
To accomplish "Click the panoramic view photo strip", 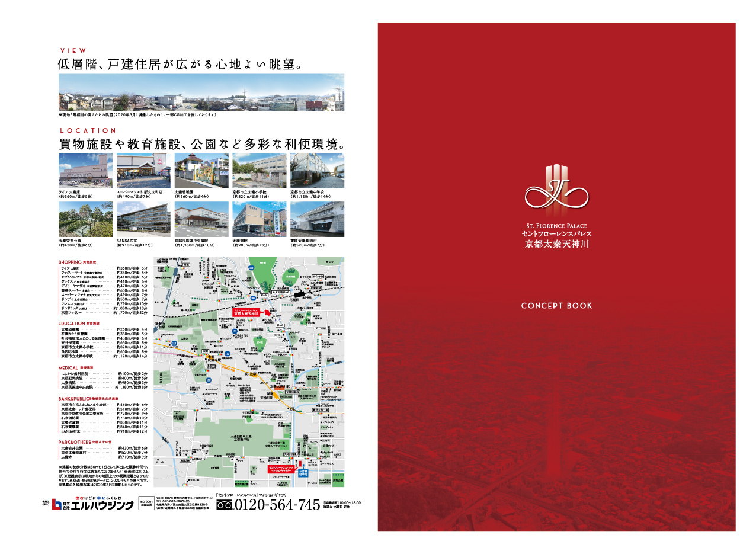I will (201, 92).
